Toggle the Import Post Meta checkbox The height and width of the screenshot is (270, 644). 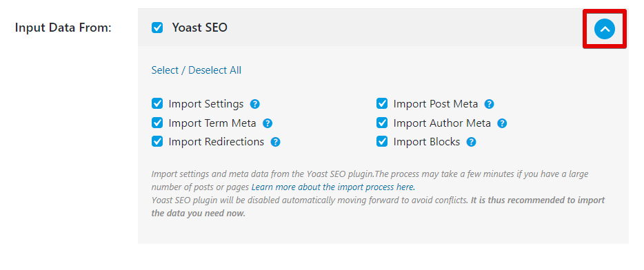[382, 103]
